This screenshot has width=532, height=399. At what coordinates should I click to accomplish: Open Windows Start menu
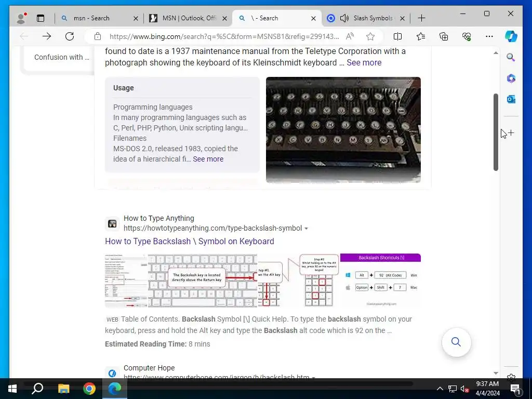click(12, 389)
